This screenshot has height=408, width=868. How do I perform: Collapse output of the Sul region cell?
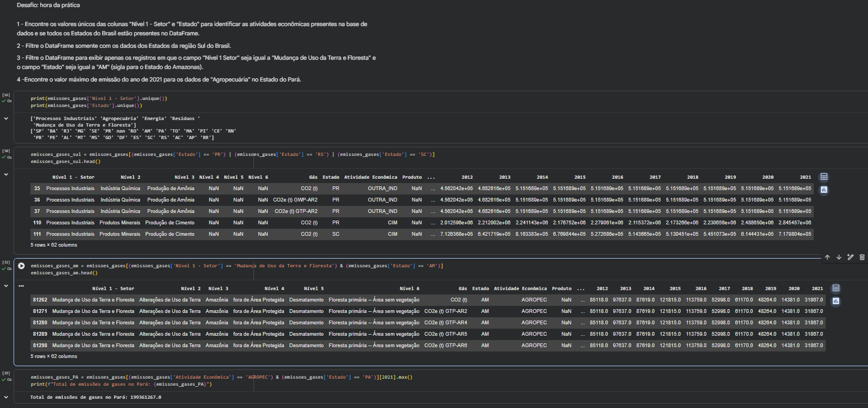tap(6, 175)
